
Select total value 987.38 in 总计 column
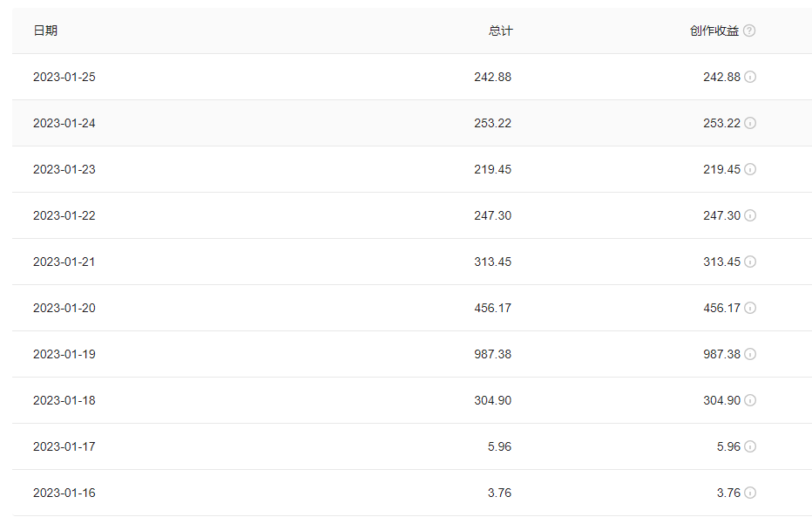pos(492,354)
